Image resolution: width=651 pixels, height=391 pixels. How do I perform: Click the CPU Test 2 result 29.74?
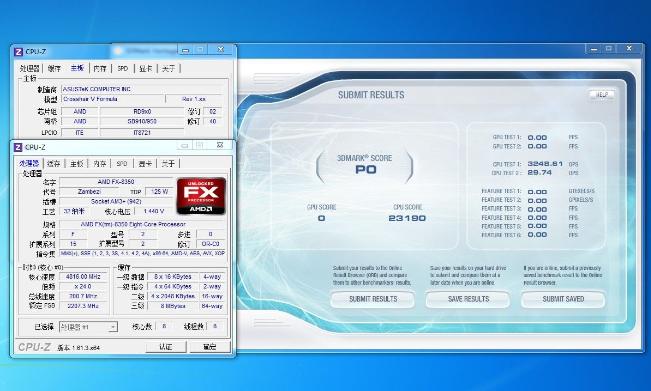click(x=539, y=173)
